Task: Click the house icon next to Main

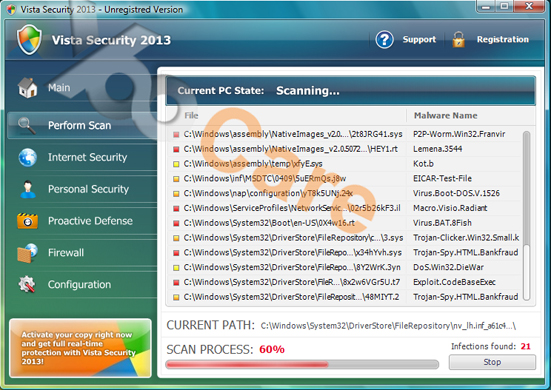Action: [27, 87]
